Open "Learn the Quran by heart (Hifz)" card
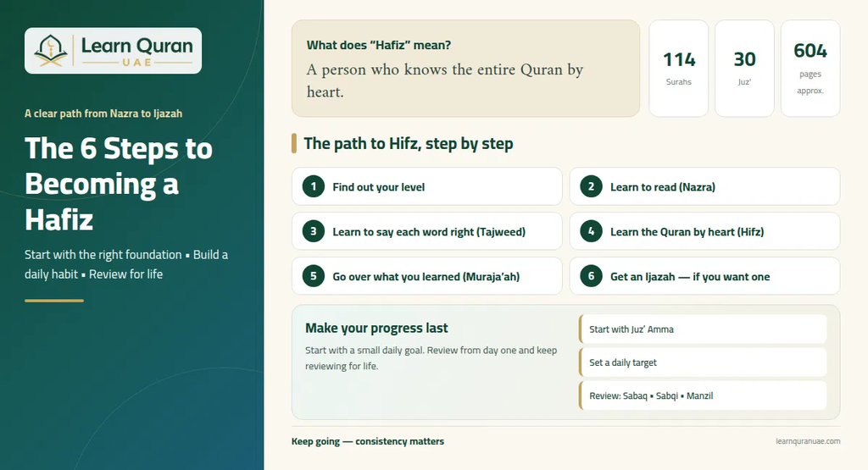868x470 pixels. click(704, 232)
